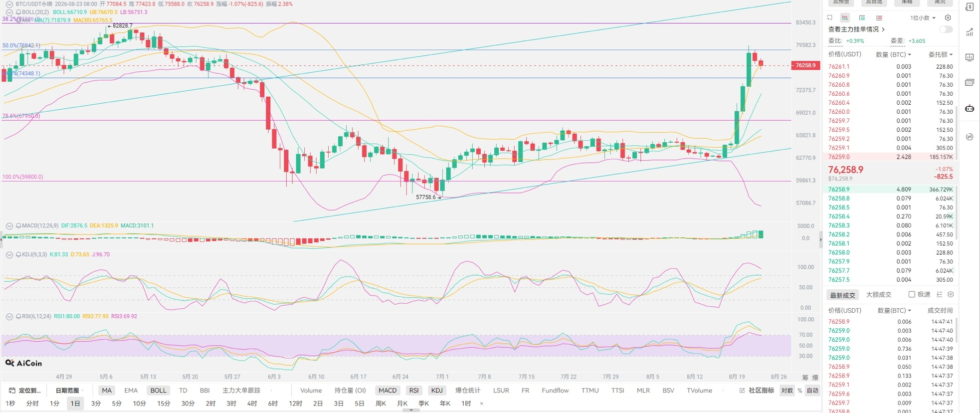Click the MACD indicator alert bell icon
This screenshot has width=980, height=413.
pyautogui.click(x=18, y=226)
